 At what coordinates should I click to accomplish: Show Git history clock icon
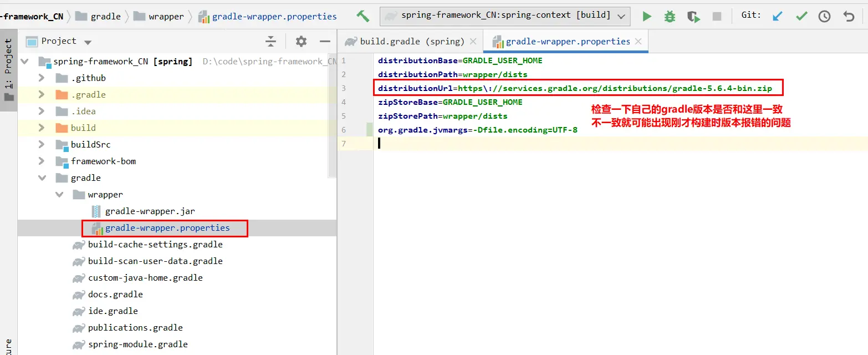pyautogui.click(x=825, y=16)
